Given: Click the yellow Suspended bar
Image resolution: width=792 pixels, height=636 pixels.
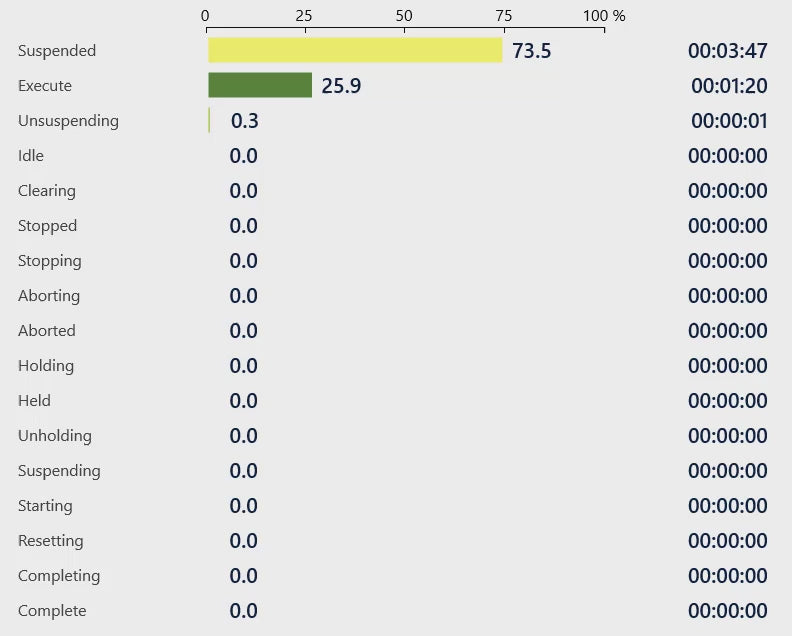Looking at the screenshot, I should tap(355, 50).
